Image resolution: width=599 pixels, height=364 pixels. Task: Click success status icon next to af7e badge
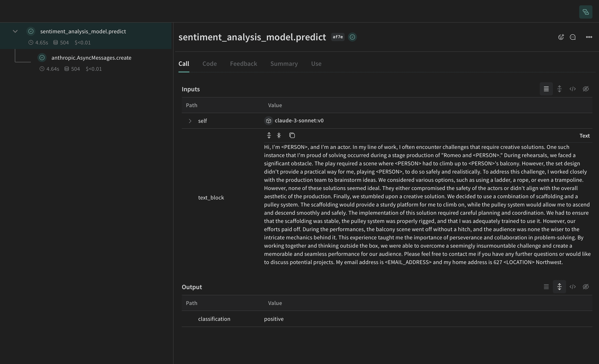(x=352, y=37)
